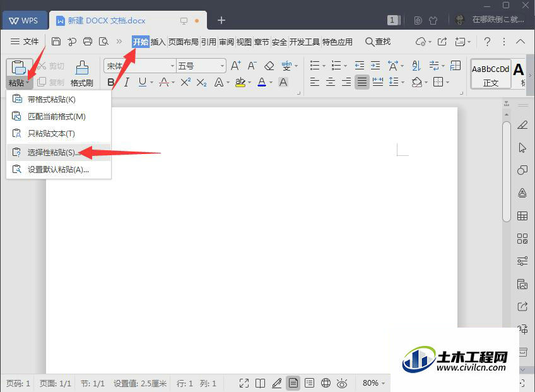Click the sort A-Z icon
This screenshot has width=535, height=392.
(x=416, y=65)
